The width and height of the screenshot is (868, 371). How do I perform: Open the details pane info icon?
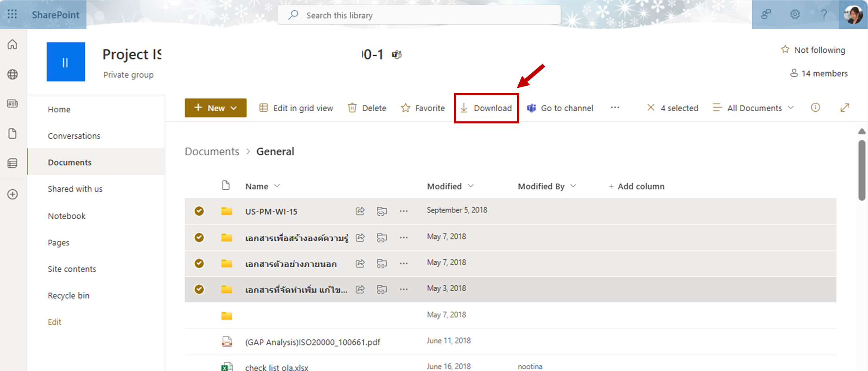(x=815, y=108)
